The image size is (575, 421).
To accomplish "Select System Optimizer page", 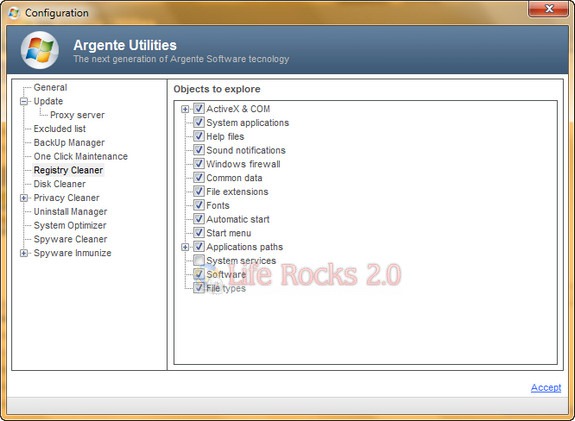I will tap(70, 225).
